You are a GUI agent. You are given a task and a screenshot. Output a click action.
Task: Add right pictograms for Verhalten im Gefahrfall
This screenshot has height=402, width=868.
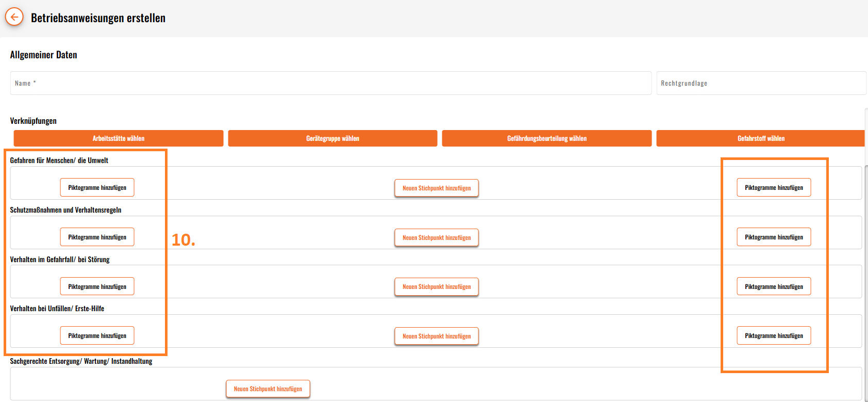pos(774,286)
